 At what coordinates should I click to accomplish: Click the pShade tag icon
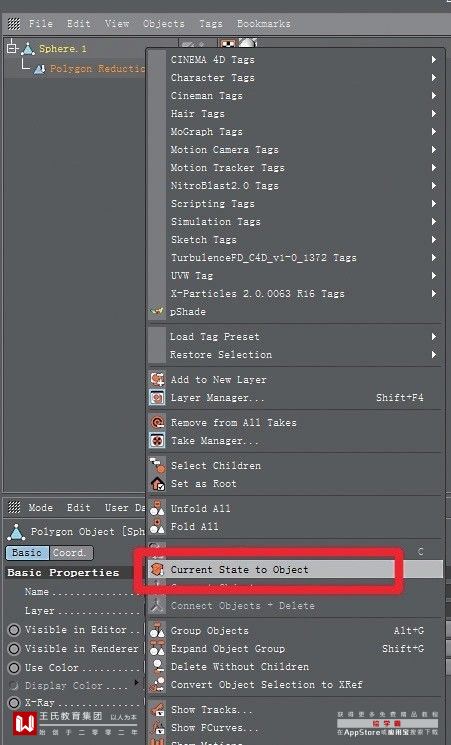pyautogui.click(x=157, y=312)
